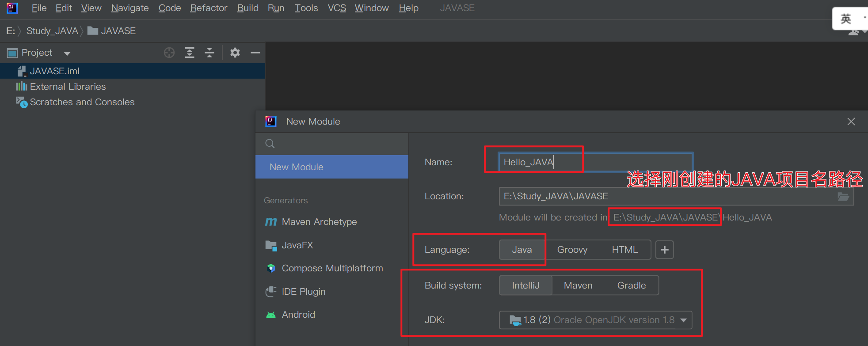Open the View menu
This screenshot has width=868, height=346.
pos(91,8)
